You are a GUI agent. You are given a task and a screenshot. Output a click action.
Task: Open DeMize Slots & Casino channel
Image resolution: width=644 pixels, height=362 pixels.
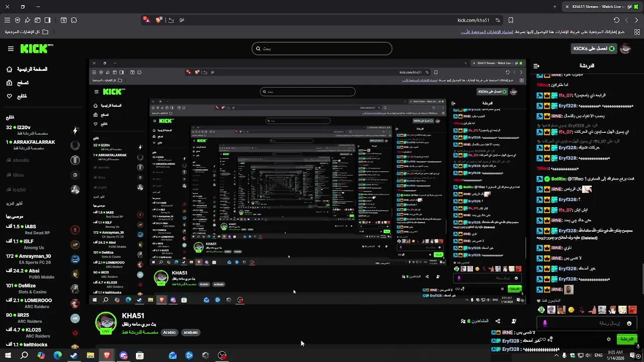click(x=43, y=289)
